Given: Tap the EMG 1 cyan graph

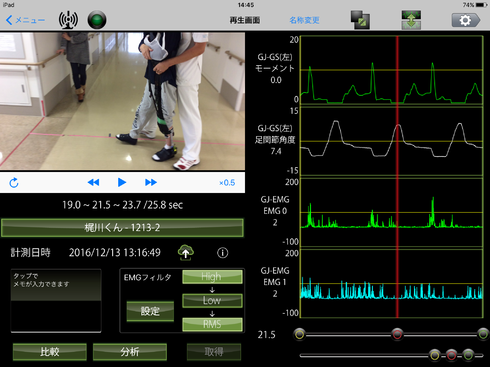Looking at the screenshot, I should [x=392, y=283].
